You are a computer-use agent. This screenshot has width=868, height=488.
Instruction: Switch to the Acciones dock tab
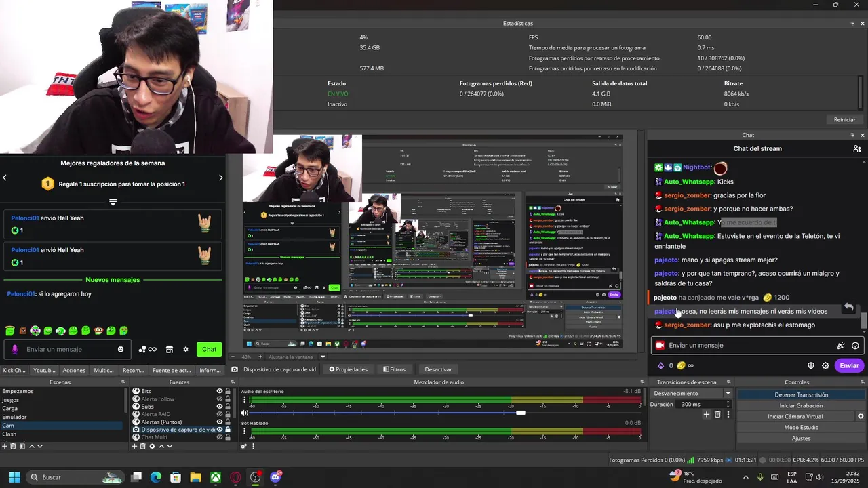point(74,370)
